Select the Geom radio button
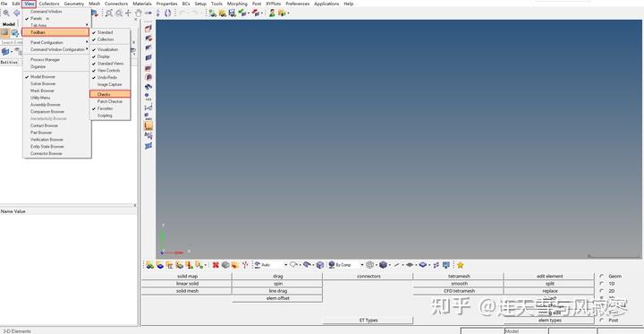644x334 pixels. coord(602,276)
